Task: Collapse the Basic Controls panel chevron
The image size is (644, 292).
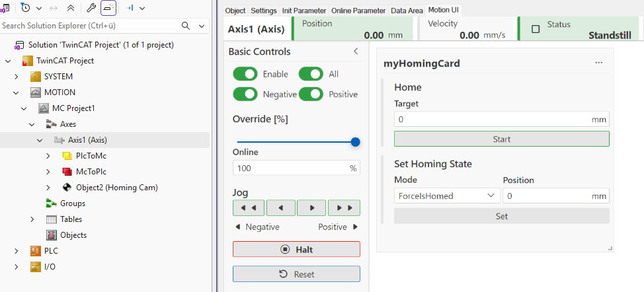Action: tap(356, 52)
